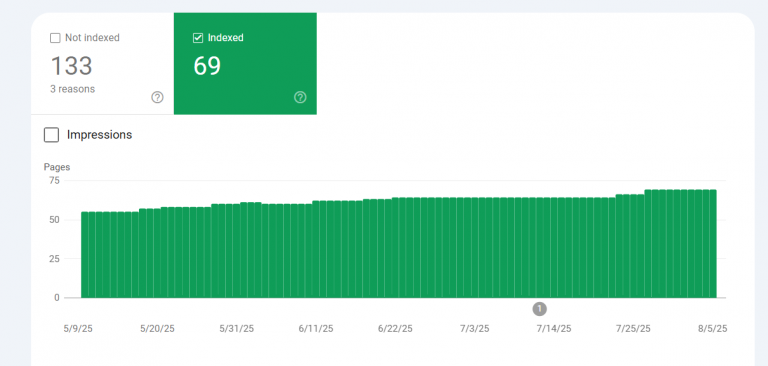Select the 133 not indexed count
Viewport: 768px width, 366px height.
72,66
